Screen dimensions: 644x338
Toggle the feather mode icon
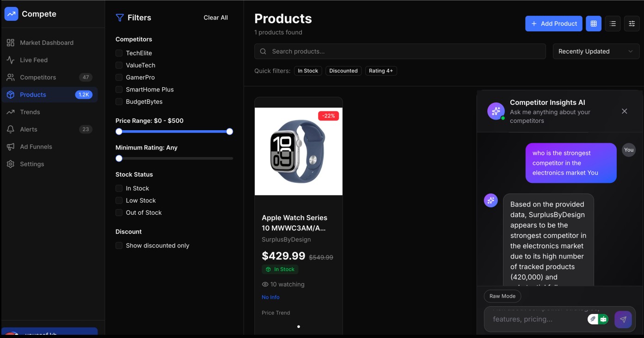point(593,319)
